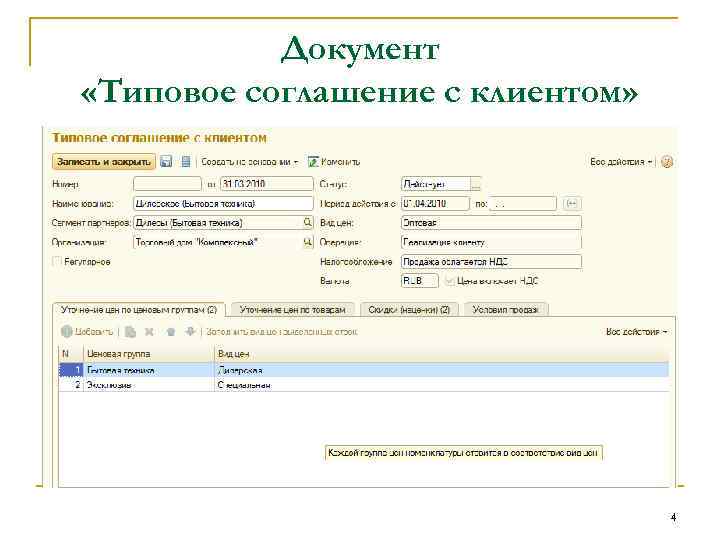Image resolution: width=720 pixels, height=540 pixels.
Task: Switch to 'Условия продаж' tab
Action: (506, 310)
